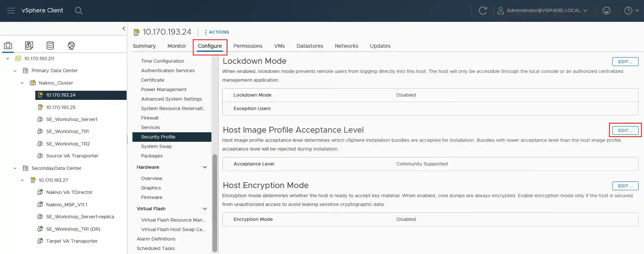The height and width of the screenshot is (254, 644).
Task: Open the hamburger navigation menu
Action: [x=11, y=11]
